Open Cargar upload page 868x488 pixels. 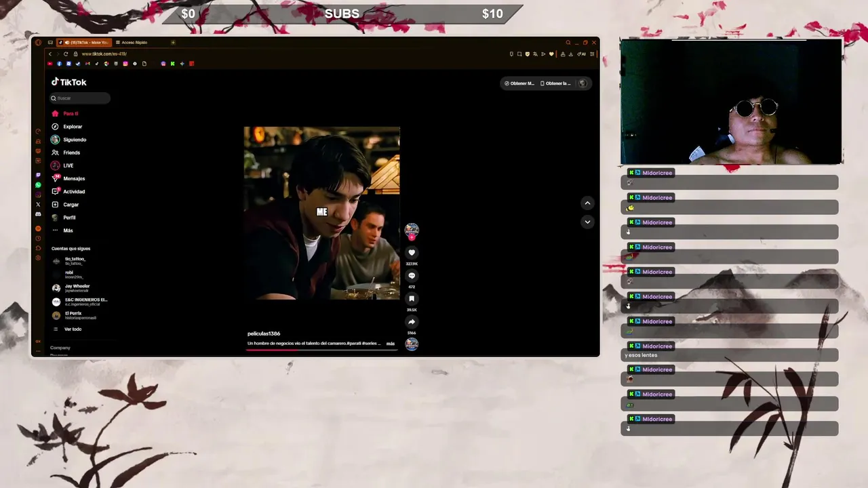pos(65,205)
